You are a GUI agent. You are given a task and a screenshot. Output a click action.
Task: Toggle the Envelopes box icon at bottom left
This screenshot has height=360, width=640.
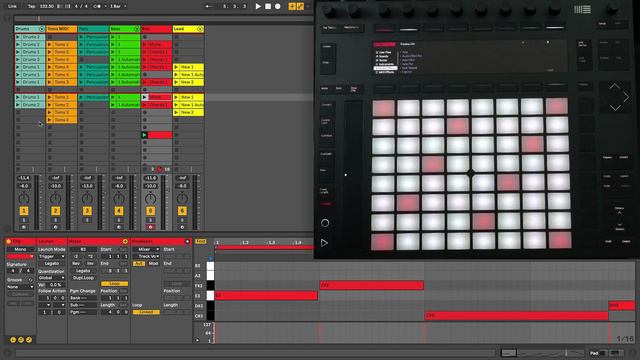click(x=29, y=340)
